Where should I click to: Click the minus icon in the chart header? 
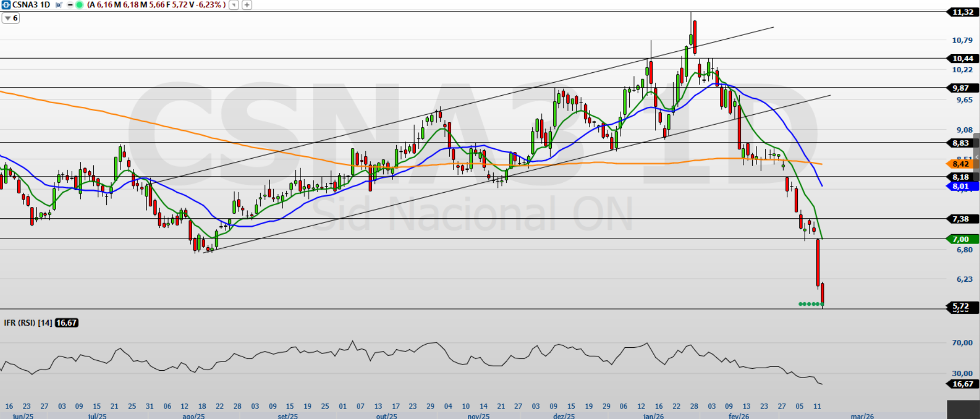pyautogui.click(x=70, y=5)
